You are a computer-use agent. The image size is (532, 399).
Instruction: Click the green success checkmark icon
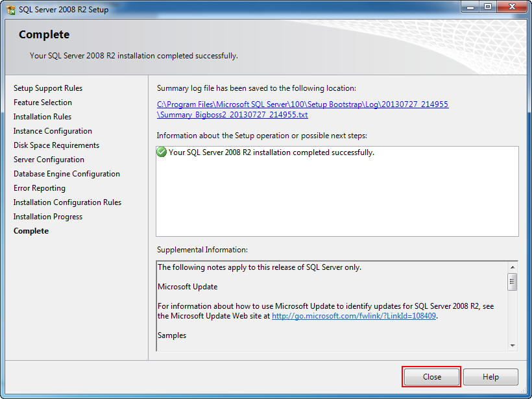(162, 152)
